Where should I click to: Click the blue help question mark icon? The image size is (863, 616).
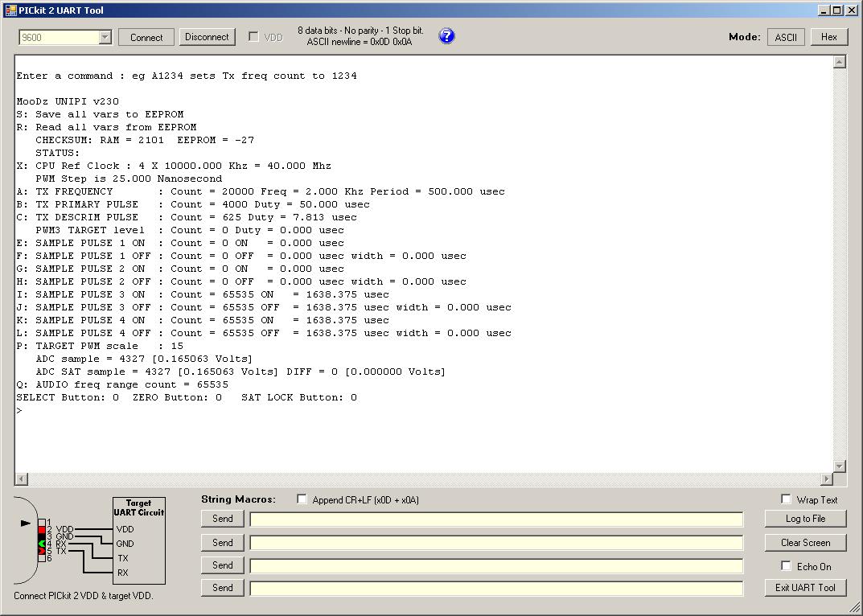(446, 36)
